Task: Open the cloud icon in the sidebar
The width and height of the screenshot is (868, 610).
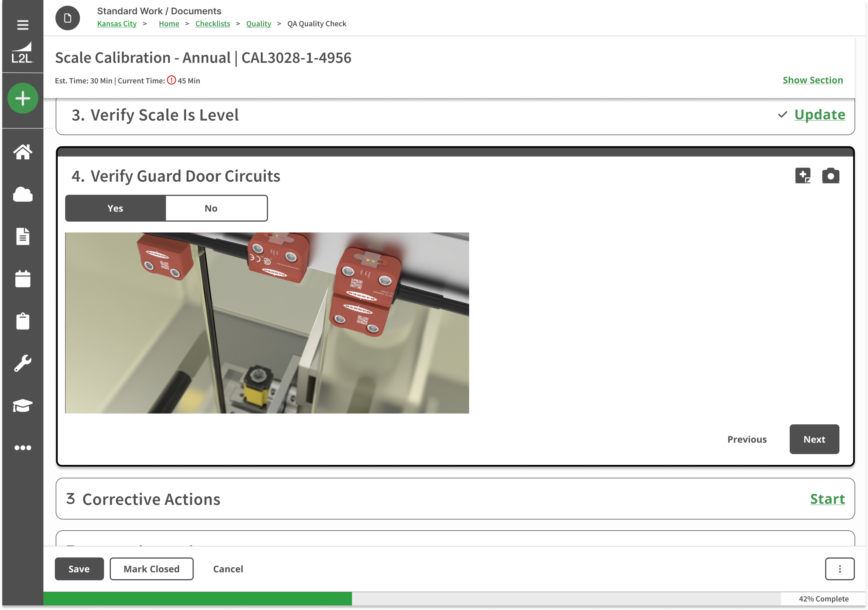Action: (x=23, y=195)
